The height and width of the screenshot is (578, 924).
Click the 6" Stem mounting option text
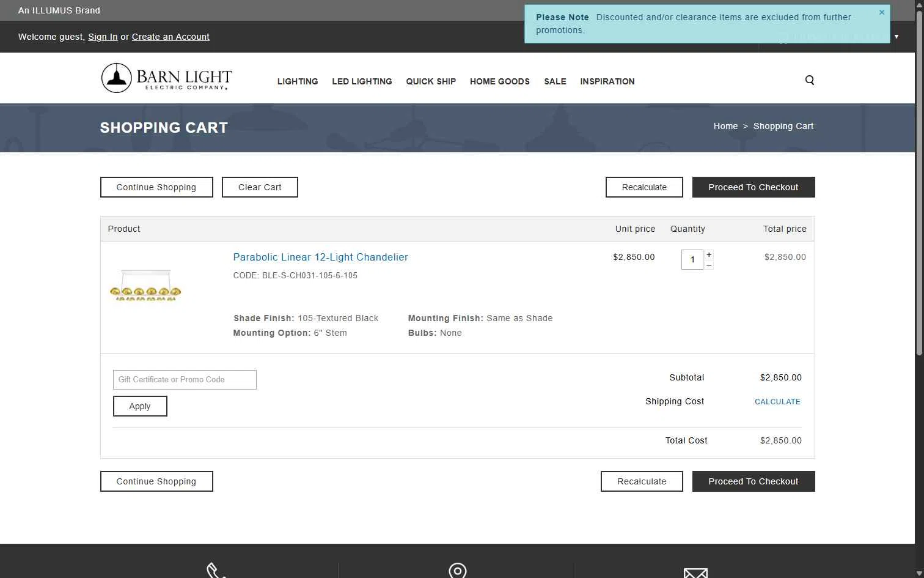point(330,333)
